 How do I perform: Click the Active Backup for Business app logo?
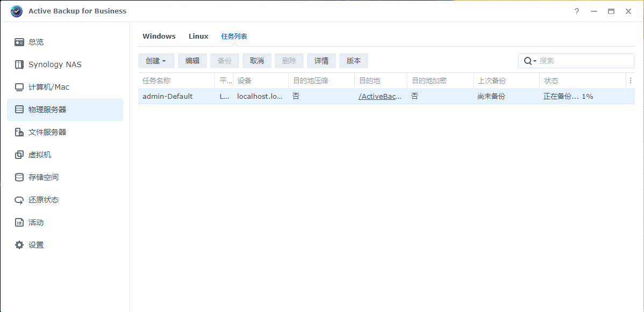pos(17,11)
